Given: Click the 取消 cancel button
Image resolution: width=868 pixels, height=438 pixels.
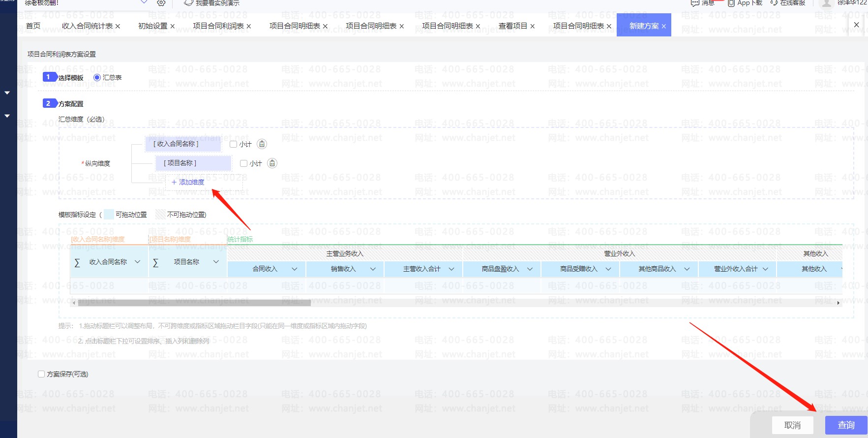Looking at the screenshot, I should tap(792, 425).
